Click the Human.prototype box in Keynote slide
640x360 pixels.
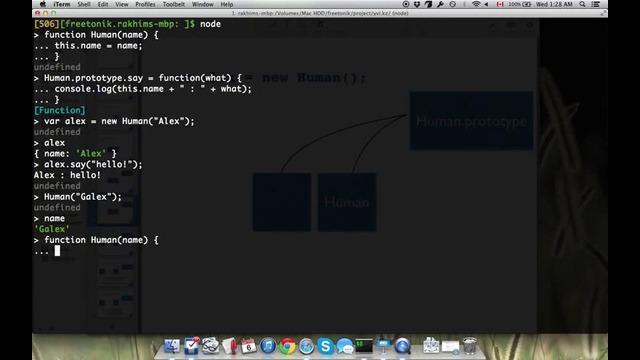click(471, 121)
